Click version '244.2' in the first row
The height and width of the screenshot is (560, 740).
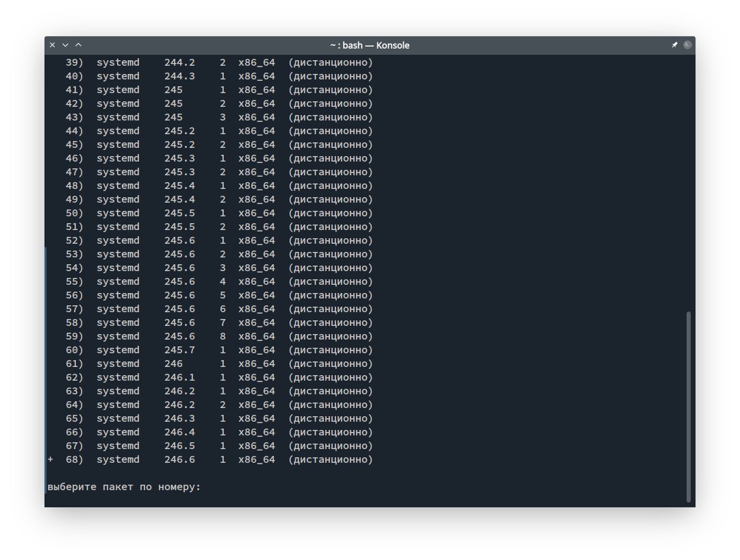tap(179, 62)
